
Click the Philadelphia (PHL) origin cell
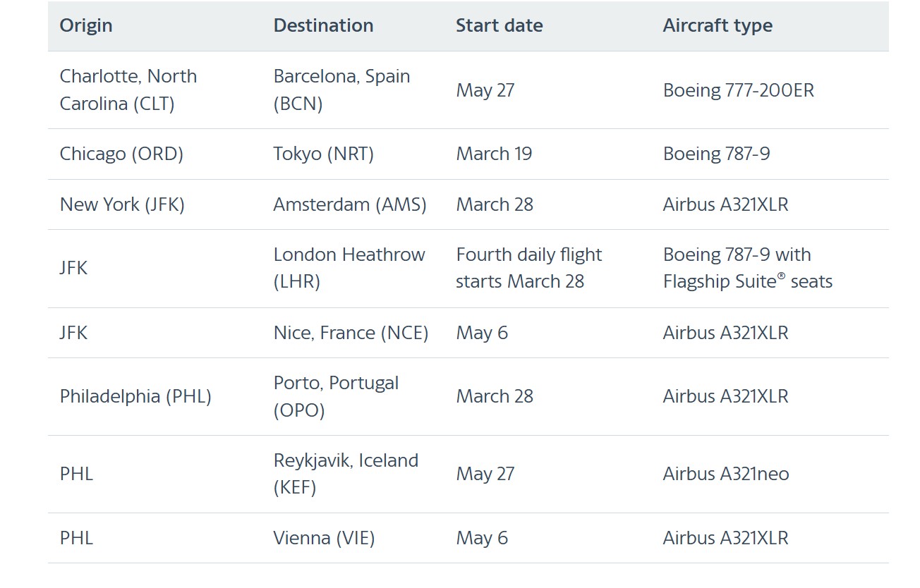point(135,396)
